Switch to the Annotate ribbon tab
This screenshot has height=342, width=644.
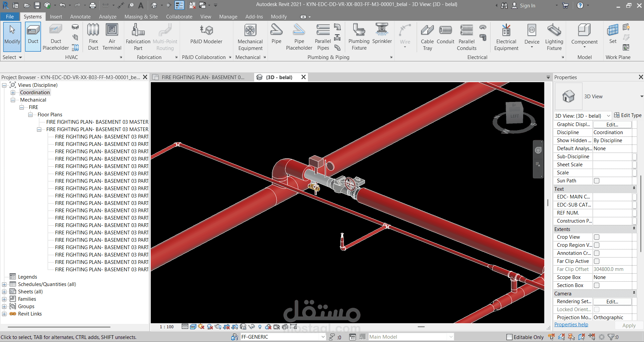click(x=80, y=16)
